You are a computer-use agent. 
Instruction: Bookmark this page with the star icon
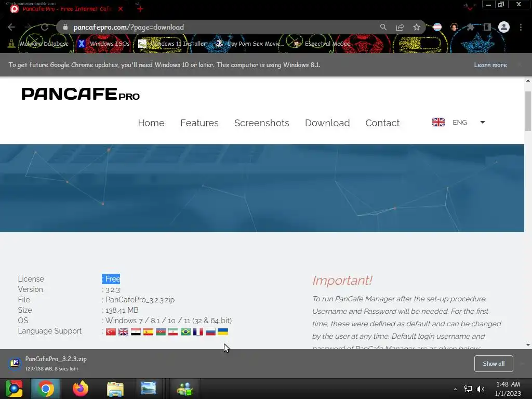point(417,27)
